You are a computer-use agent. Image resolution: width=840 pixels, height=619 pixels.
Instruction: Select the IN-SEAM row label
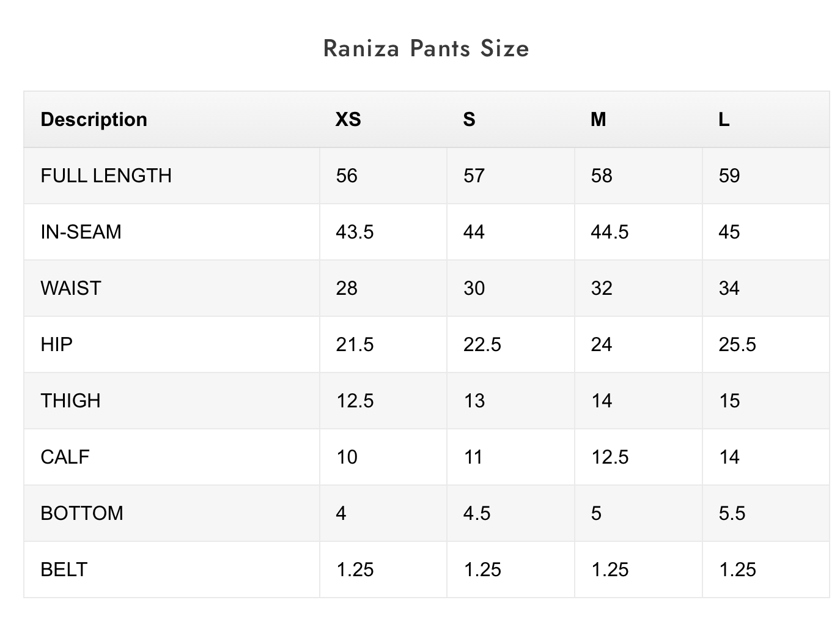pyautogui.click(x=81, y=232)
